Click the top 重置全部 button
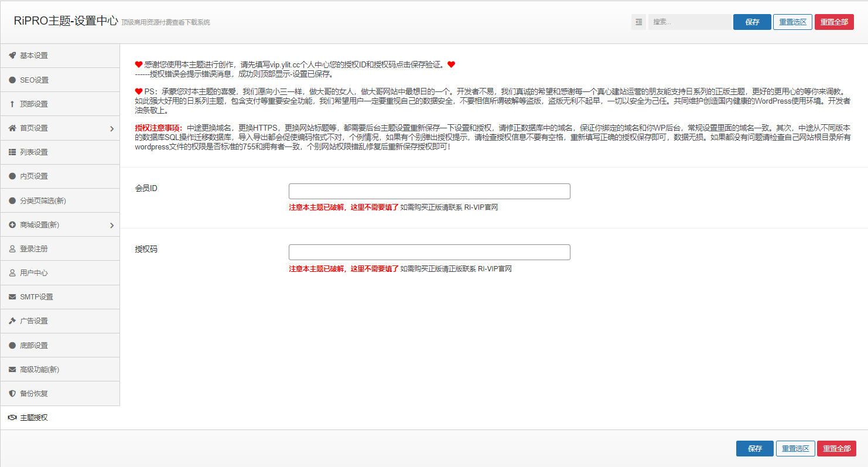This screenshot has height=467, width=868. tap(834, 22)
